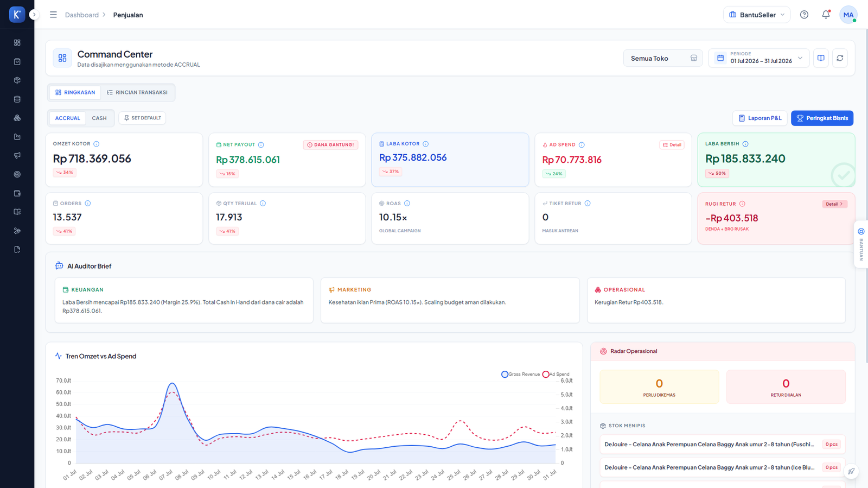Viewport: 868px width, 488px height.
Task: Select the Accrual method toggle
Action: (x=67, y=118)
